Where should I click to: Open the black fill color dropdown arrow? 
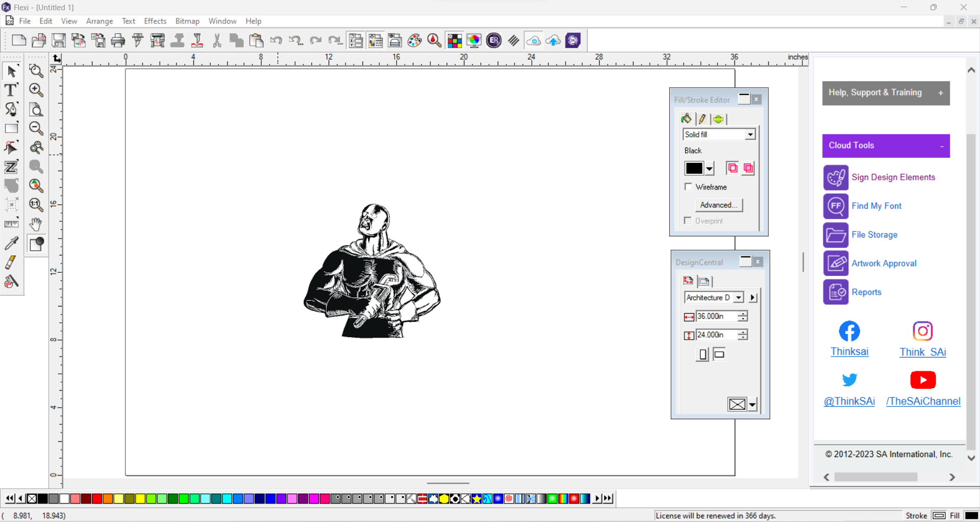pyautogui.click(x=709, y=169)
